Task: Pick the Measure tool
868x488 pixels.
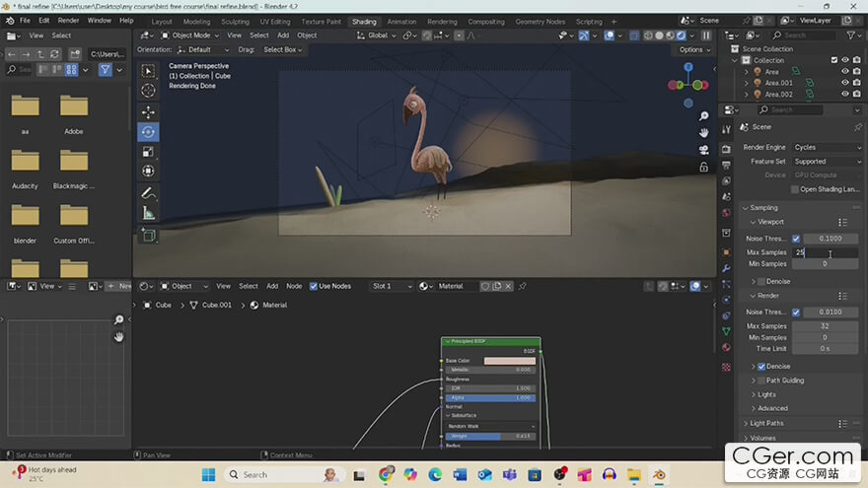Action: click(x=148, y=213)
